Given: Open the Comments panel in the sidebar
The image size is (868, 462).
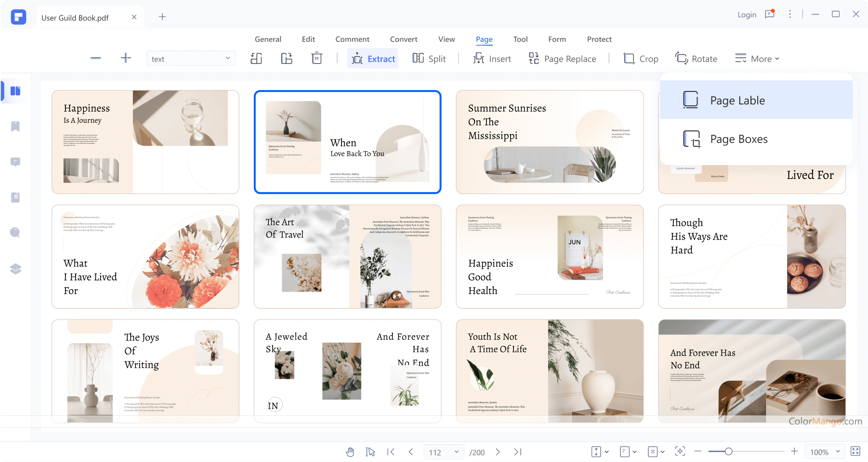Looking at the screenshot, I should pos(15,162).
